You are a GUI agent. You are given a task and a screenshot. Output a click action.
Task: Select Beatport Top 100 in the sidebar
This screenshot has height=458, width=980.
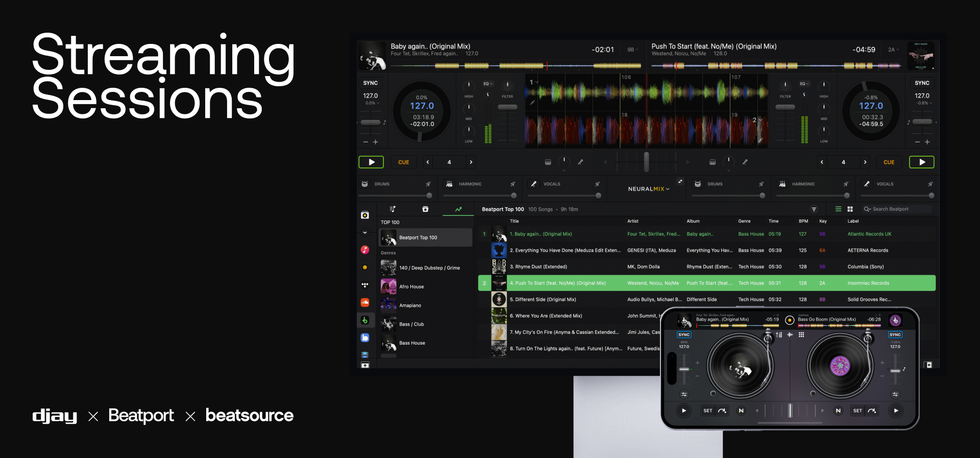click(426, 237)
